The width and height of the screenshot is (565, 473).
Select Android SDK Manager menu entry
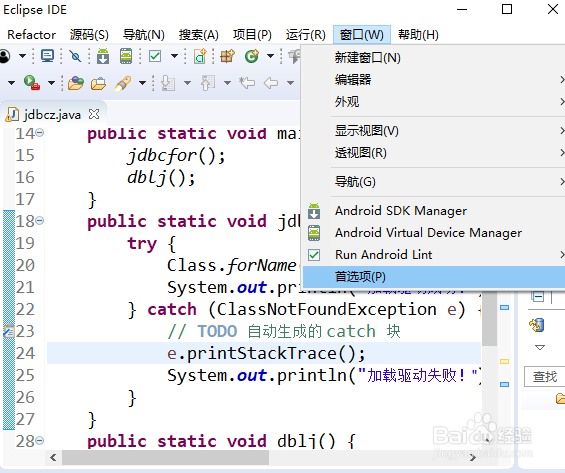pyautogui.click(x=434, y=211)
